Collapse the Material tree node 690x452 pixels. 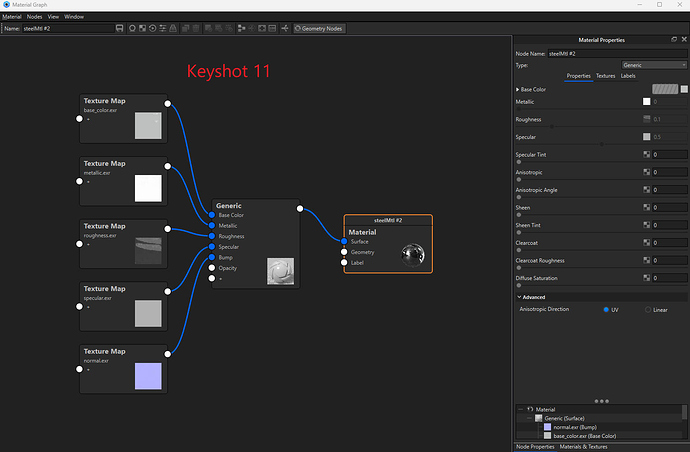[x=521, y=409]
